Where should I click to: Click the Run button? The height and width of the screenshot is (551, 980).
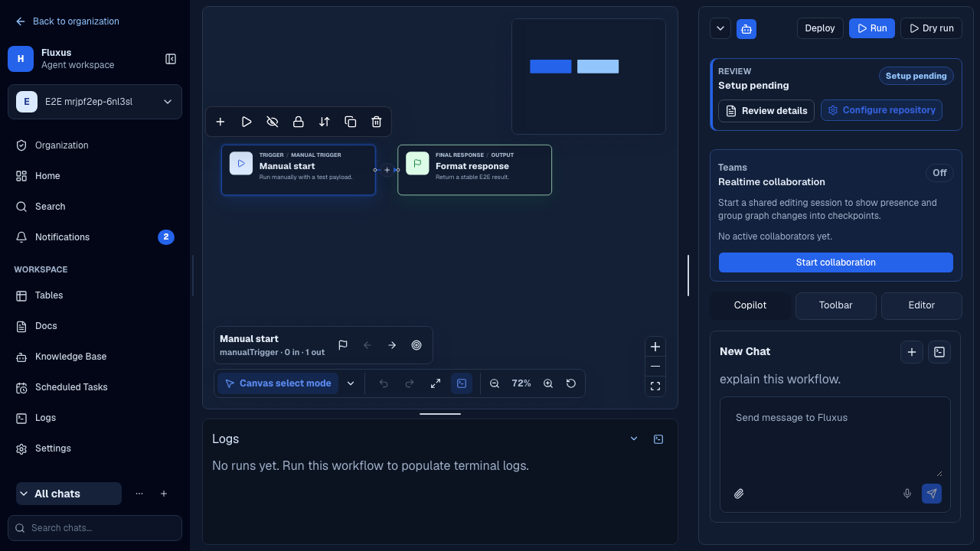pos(872,28)
